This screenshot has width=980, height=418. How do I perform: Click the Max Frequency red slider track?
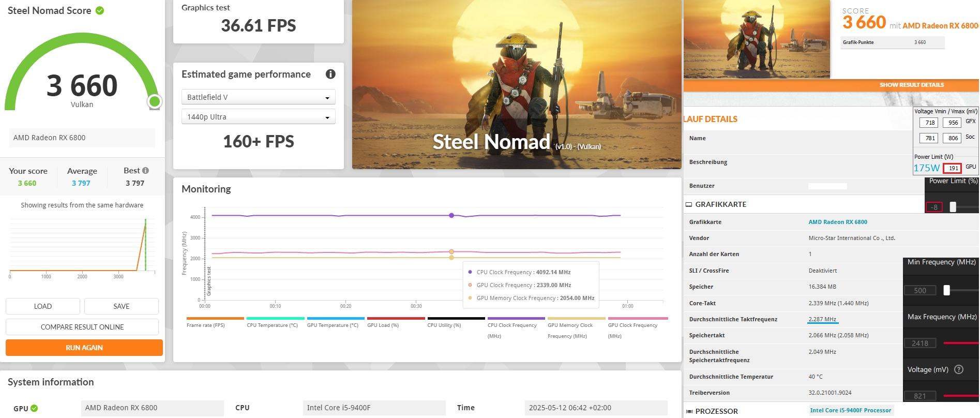pos(961,342)
